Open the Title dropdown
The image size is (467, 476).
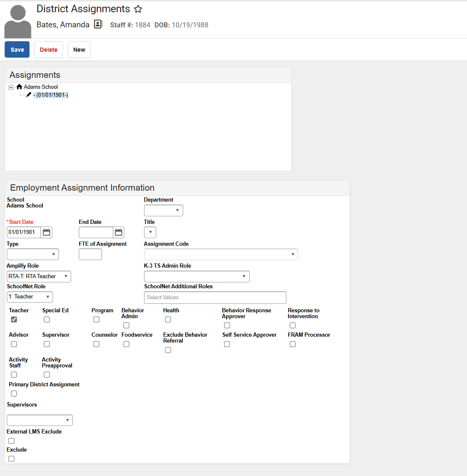150,232
